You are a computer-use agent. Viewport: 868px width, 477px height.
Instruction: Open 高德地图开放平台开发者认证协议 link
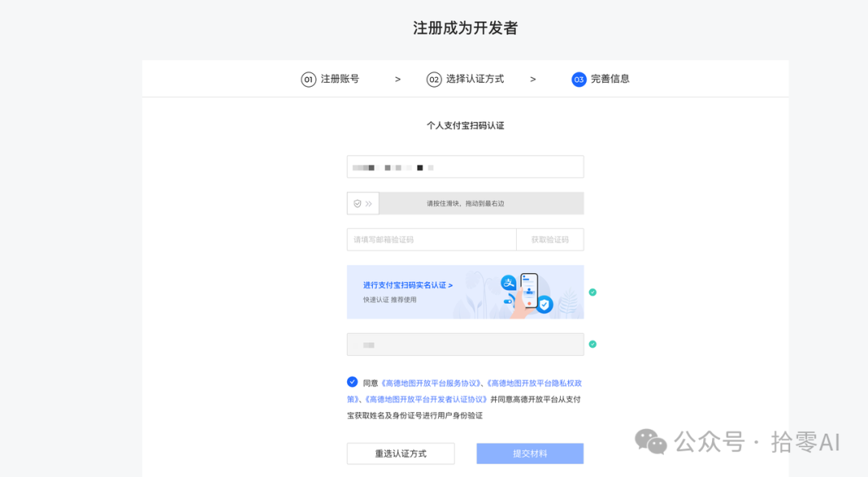(x=426, y=399)
